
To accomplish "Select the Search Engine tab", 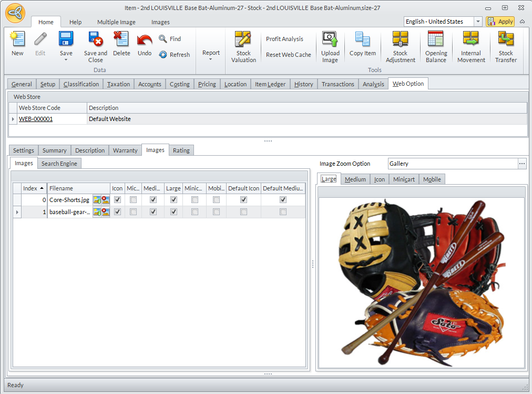I will click(59, 164).
